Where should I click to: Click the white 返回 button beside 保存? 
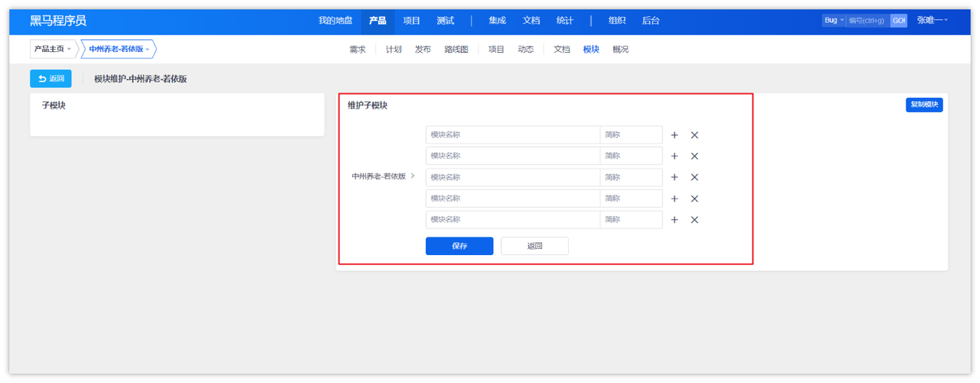(x=534, y=246)
